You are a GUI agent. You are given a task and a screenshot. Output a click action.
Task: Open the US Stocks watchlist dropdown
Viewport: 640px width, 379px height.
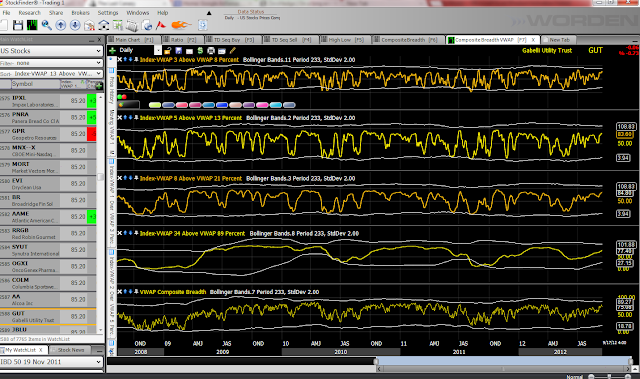pos(51,51)
